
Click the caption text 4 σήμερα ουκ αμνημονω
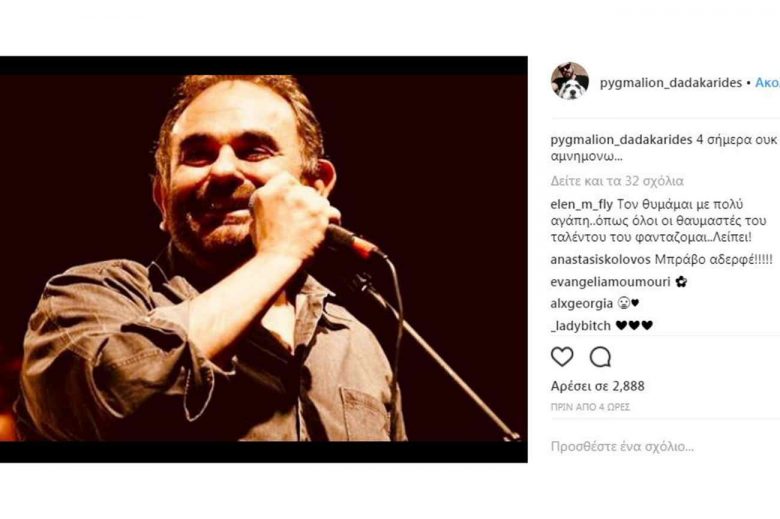point(664,148)
